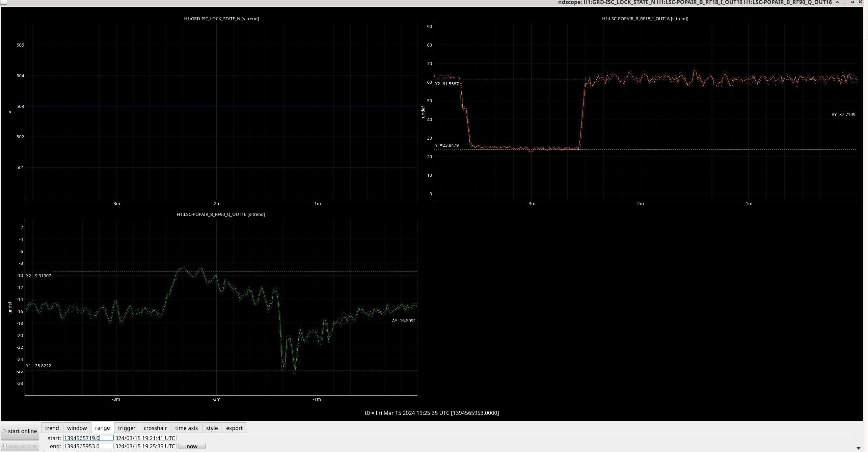Click the blue lock state trace
This screenshot has height=452, width=868.
221,106
